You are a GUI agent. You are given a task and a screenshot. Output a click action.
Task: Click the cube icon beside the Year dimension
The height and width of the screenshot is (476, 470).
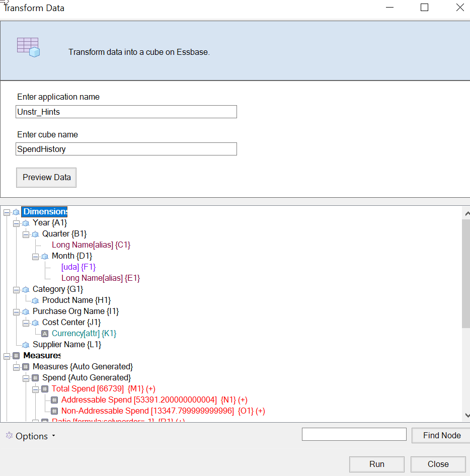click(25, 222)
